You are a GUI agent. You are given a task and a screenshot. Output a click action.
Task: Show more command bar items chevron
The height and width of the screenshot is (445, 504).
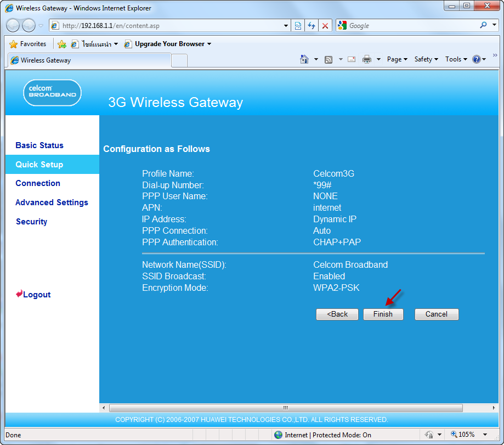495,55
